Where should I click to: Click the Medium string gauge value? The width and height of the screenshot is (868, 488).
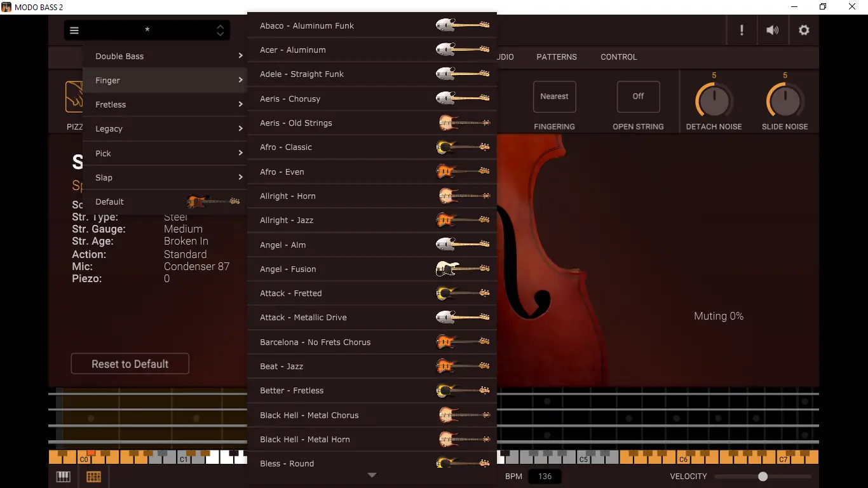pyautogui.click(x=183, y=229)
